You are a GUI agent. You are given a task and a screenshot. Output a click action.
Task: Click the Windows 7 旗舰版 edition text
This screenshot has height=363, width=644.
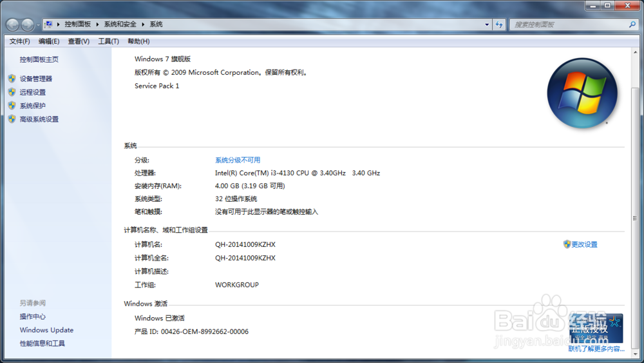[x=163, y=59]
